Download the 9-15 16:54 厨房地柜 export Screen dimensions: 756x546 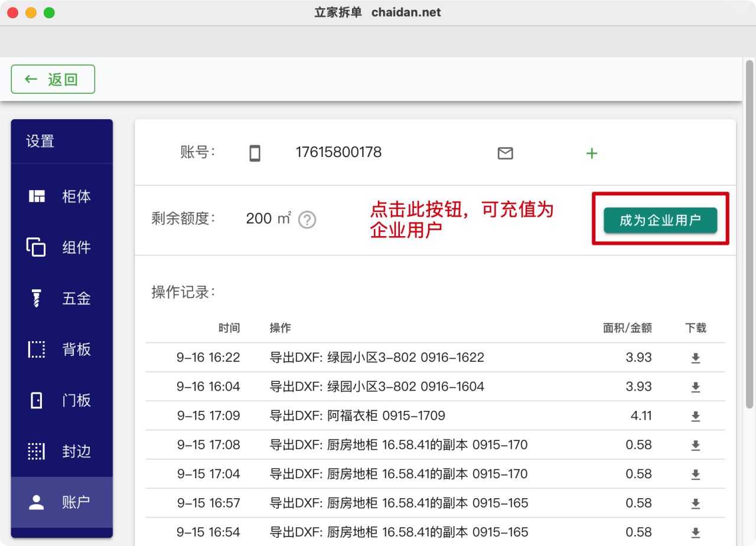[x=695, y=532]
